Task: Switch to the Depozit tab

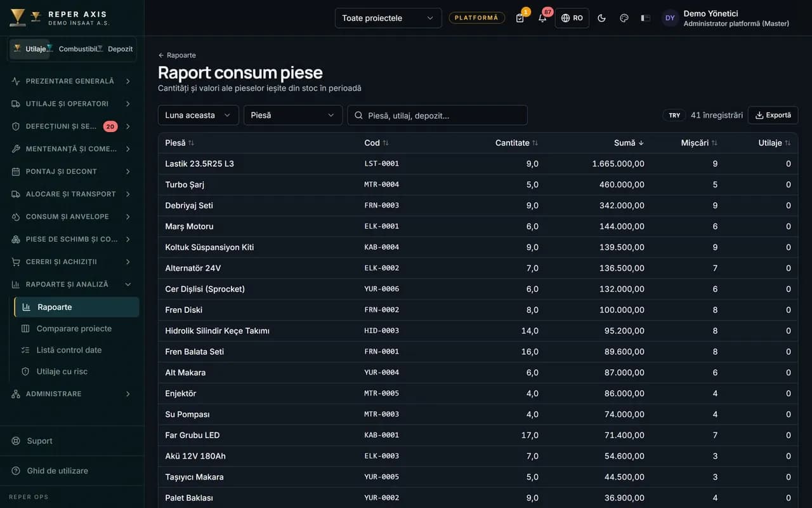Action: [x=117, y=49]
